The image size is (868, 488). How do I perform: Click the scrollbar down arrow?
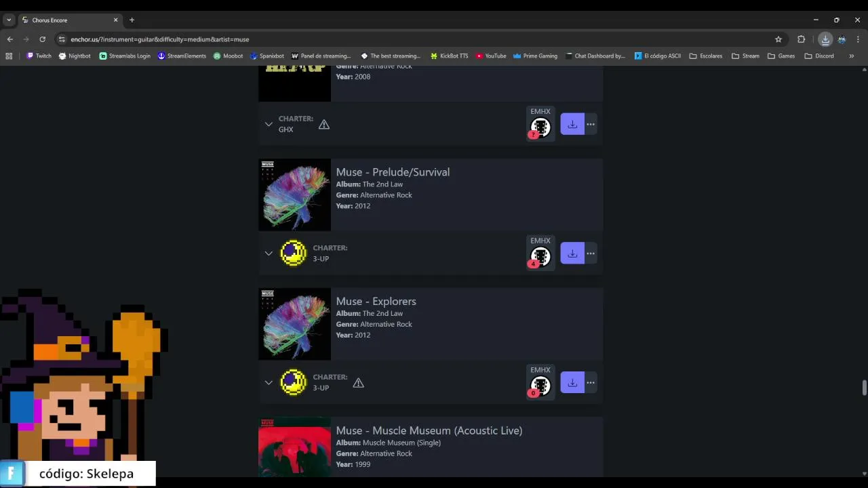(x=864, y=473)
